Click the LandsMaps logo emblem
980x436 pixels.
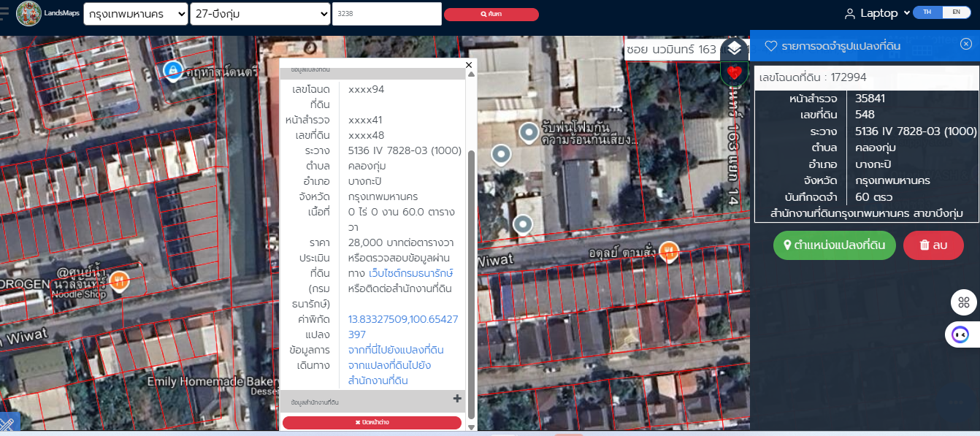(x=28, y=13)
